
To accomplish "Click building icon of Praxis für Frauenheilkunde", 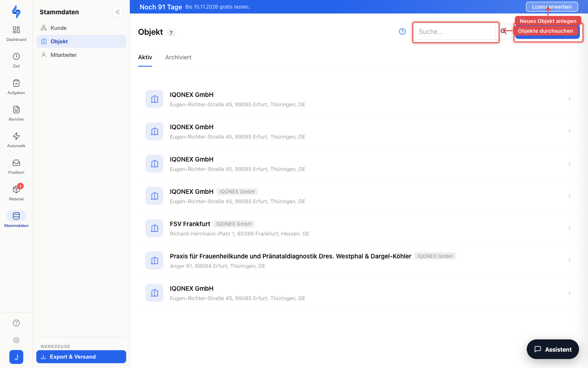I will point(154,260).
